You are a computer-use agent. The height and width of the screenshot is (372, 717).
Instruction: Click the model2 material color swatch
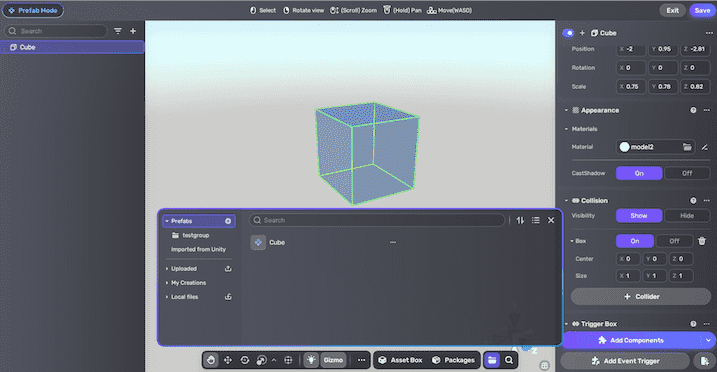624,147
